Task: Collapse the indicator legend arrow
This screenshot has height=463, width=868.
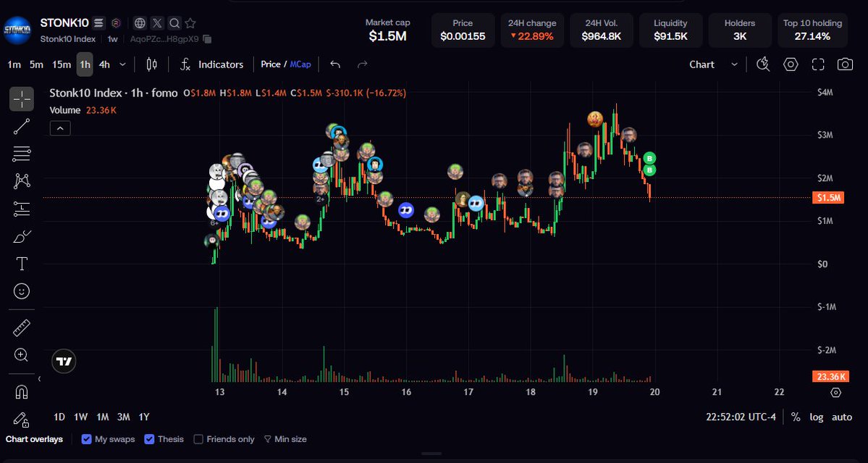Action: (60, 128)
